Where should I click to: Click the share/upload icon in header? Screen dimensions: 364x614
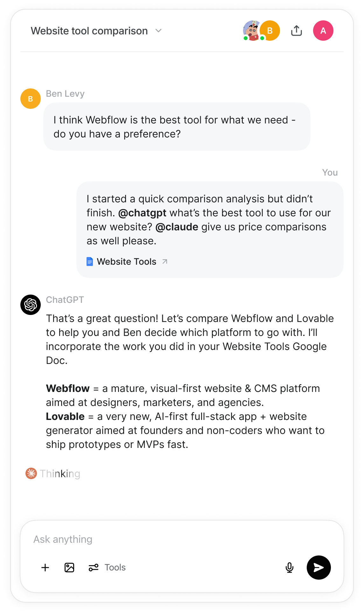[296, 31]
